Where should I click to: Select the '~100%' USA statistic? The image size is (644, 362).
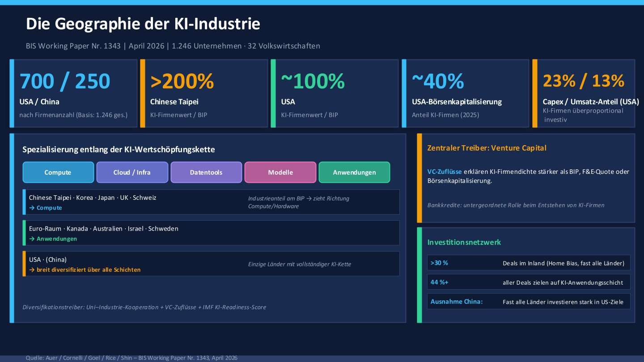(313, 81)
